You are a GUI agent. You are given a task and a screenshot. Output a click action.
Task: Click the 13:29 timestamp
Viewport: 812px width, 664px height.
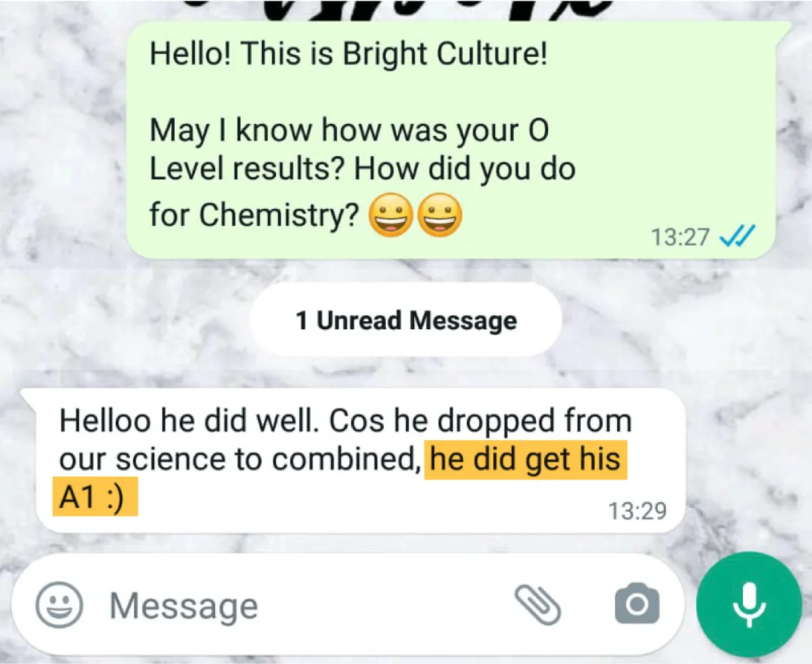coord(637,511)
